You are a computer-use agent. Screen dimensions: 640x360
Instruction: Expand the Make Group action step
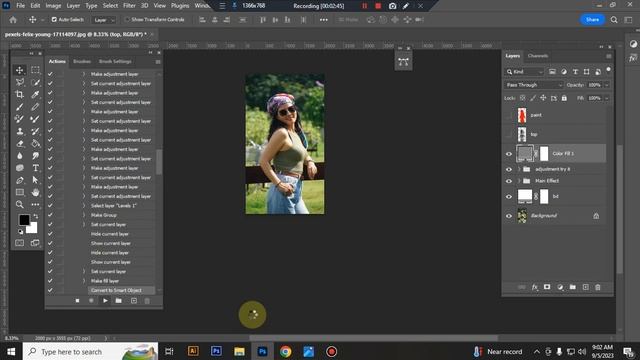coord(84,215)
